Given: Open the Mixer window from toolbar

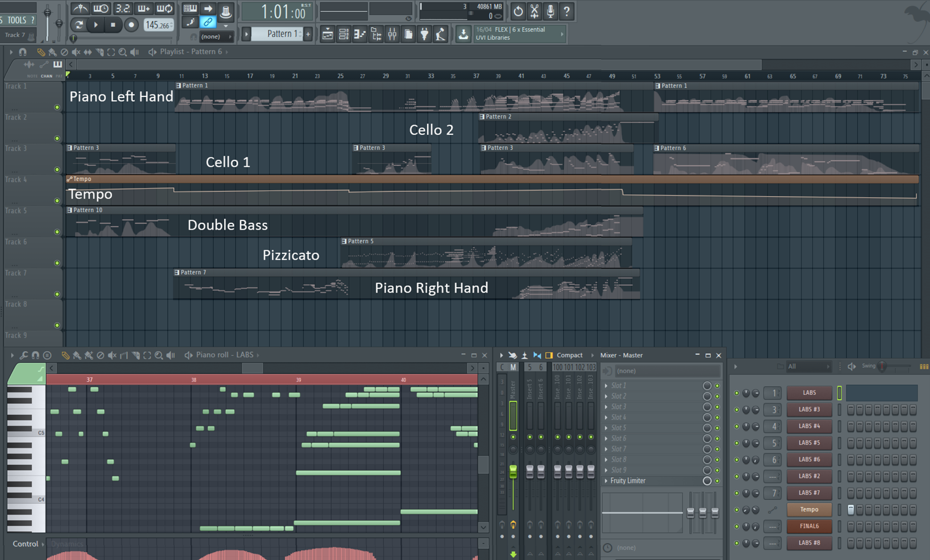Looking at the screenshot, I should [392, 34].
